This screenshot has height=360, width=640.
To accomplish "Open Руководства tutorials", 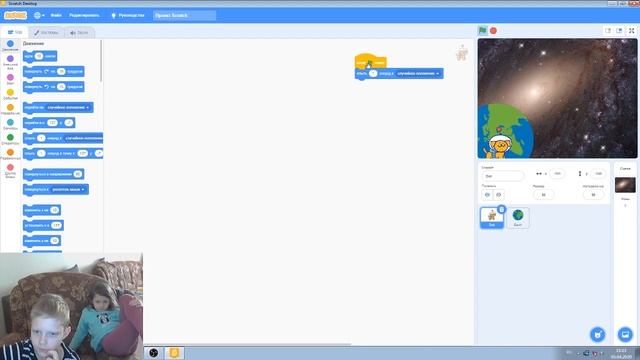I will [x=128, y=16].
